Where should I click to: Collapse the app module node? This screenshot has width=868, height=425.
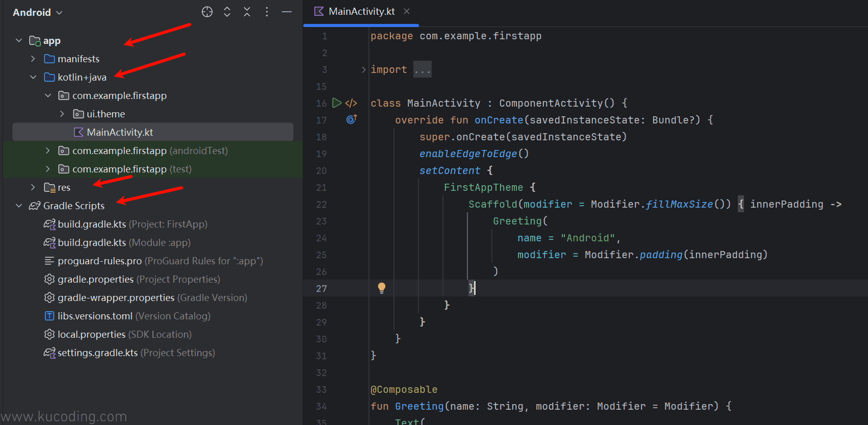[x=19, y=40]
